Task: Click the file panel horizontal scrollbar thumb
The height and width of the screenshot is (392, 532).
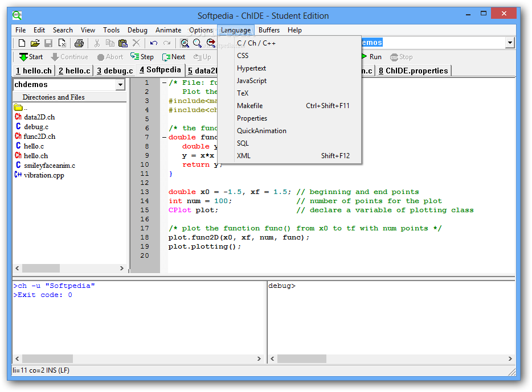Action: point(41,269)
